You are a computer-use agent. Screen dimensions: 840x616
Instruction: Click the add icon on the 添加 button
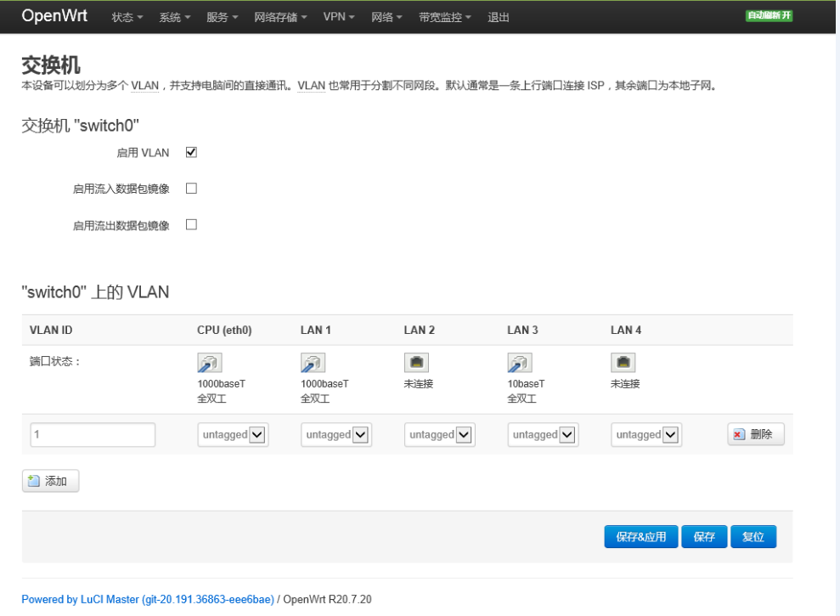coord(35,480)
